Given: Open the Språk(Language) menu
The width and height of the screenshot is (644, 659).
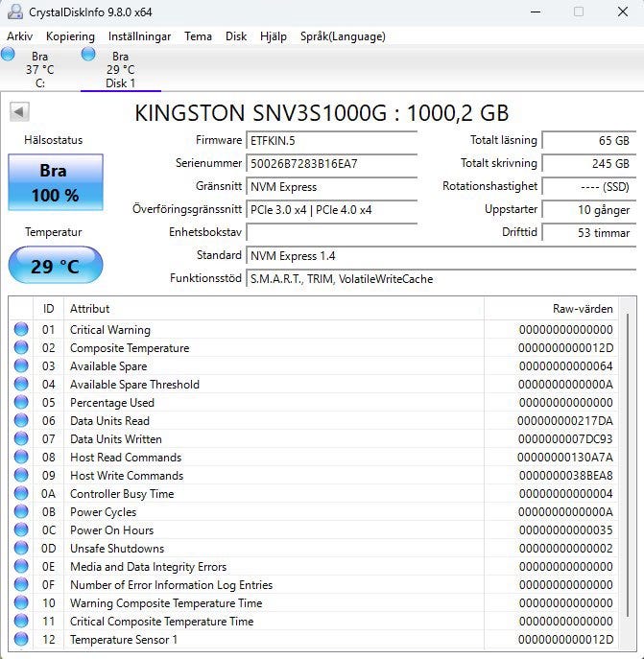Looking at the screenshot, I should point(343,36).
